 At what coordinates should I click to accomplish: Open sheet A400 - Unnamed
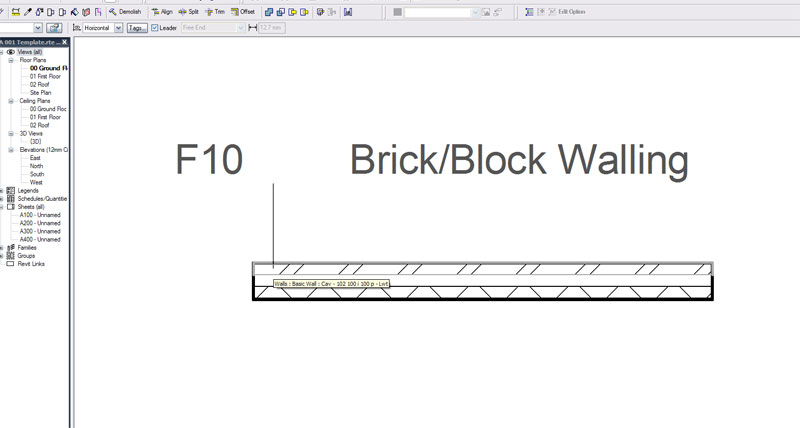click(x=40, y=240)
